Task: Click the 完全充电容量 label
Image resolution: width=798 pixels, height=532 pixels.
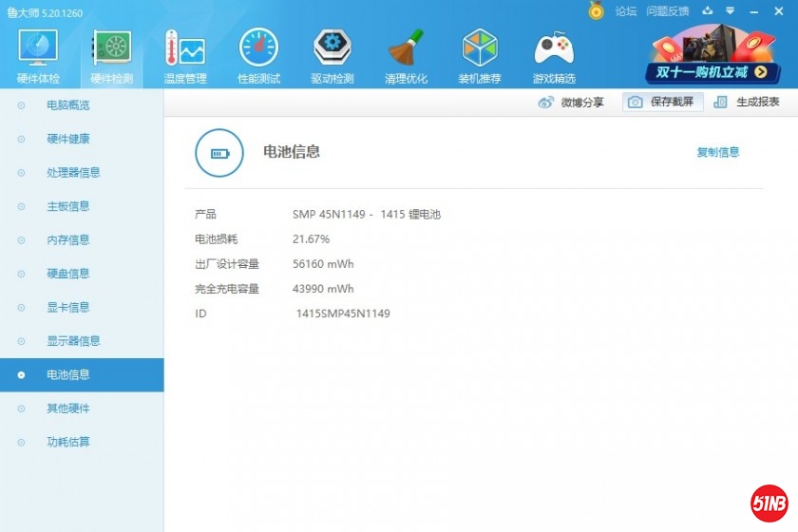Action: pyautogui.click(x=226, y=289)
